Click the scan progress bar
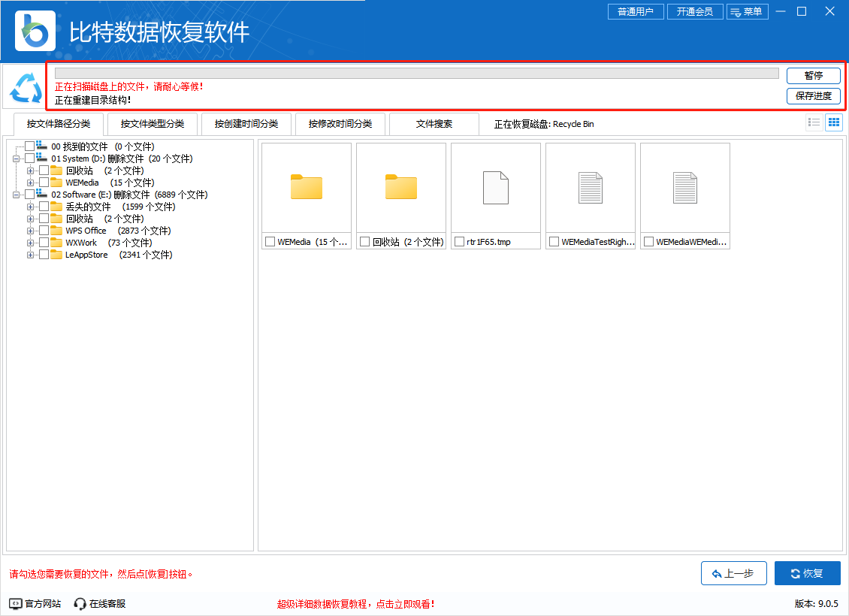The height and width of the screenshot is (616, 849). point(417,74)
